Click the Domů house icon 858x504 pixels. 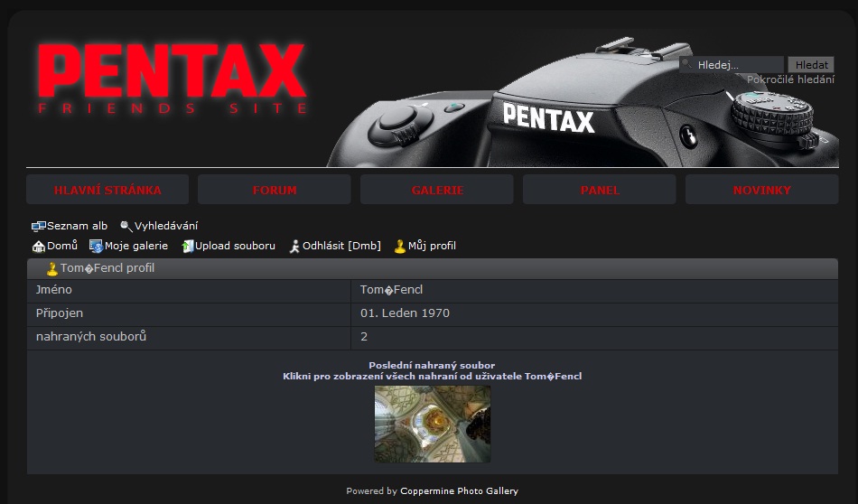[x=38, y=246]
